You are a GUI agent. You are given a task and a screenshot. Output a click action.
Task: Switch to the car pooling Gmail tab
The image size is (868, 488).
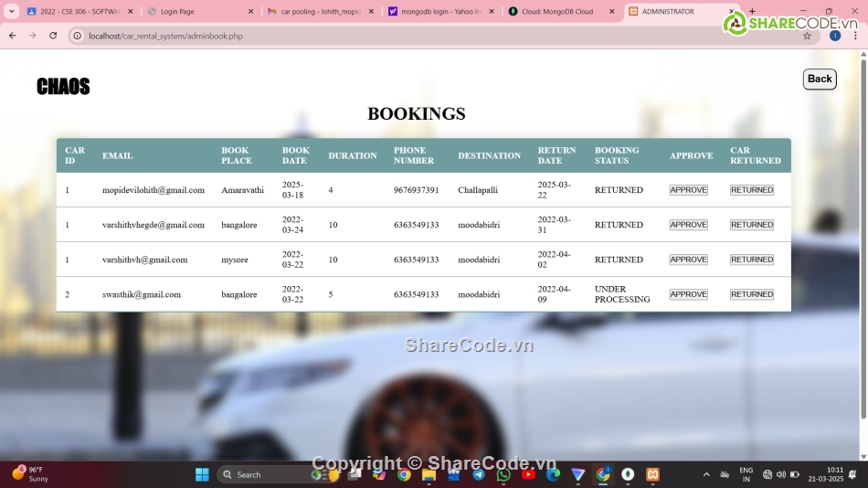tap(315, 12)
